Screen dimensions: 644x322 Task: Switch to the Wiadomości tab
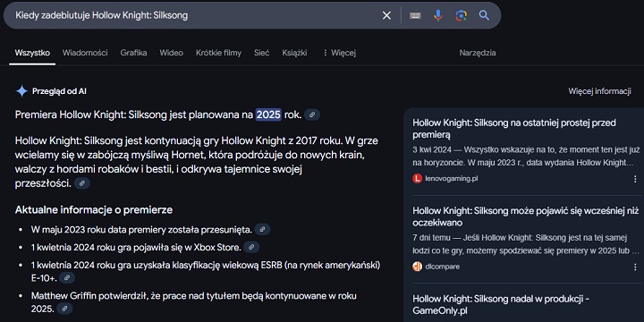pos(85,53)
